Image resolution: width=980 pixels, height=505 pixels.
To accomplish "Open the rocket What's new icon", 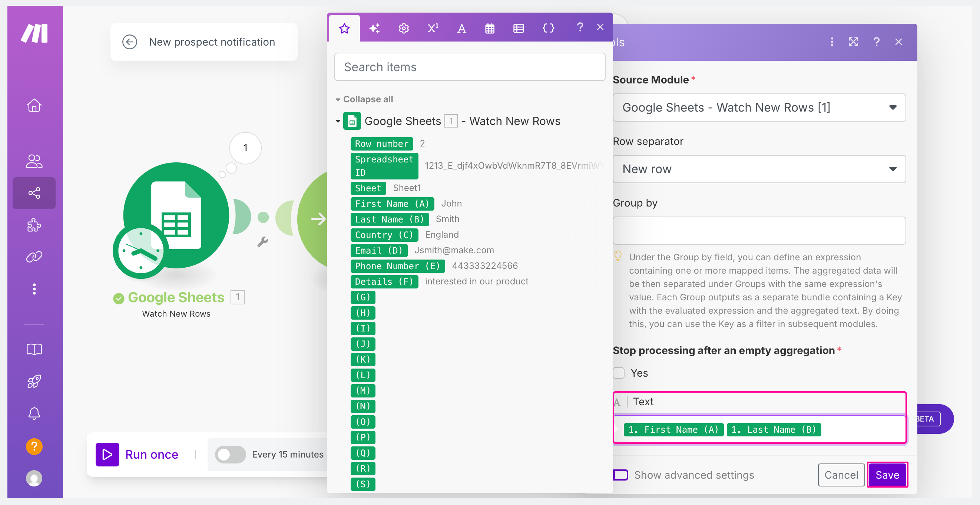I will [34, 382].
